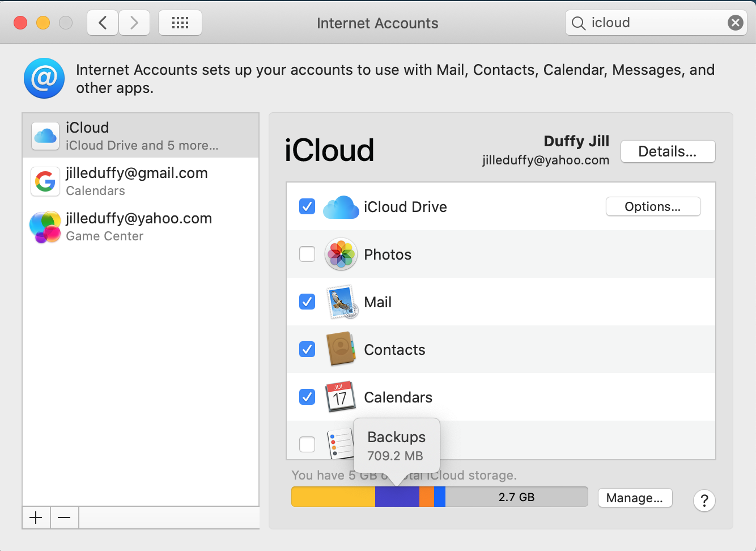Click the orange storage bar segment
This screenshot has height=551, width=756.
(427, 497)
